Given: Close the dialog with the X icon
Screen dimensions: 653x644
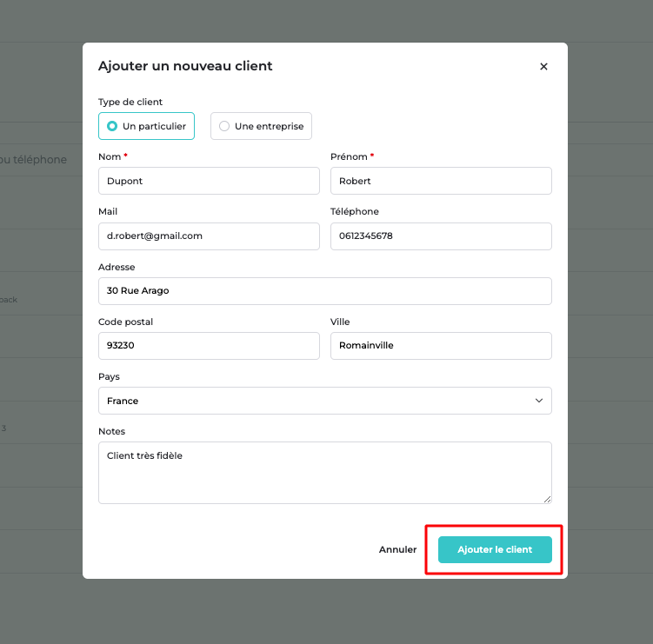Looking at the screenshot, I should [543, 67].
